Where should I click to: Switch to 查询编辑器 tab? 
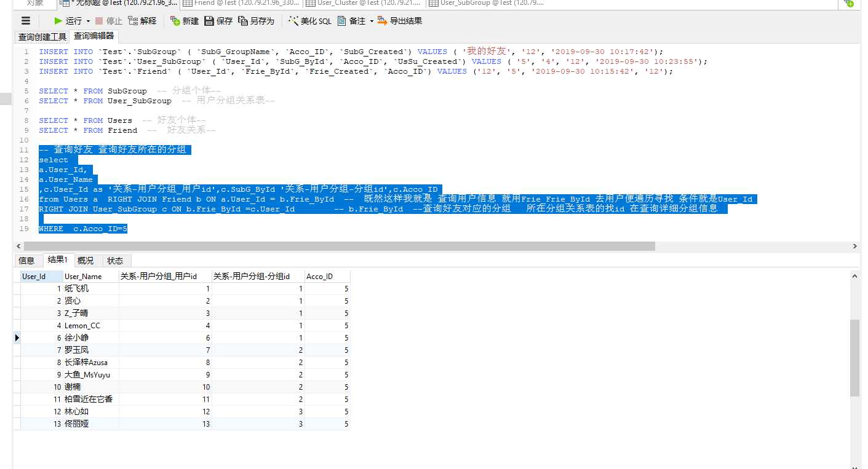[x=94, y=36]
